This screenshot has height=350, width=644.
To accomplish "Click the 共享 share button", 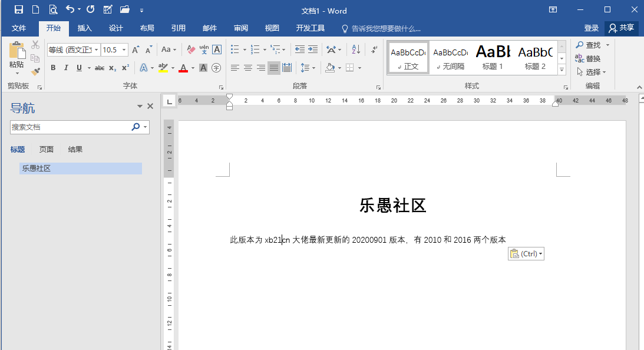I will tap(622, 28).
